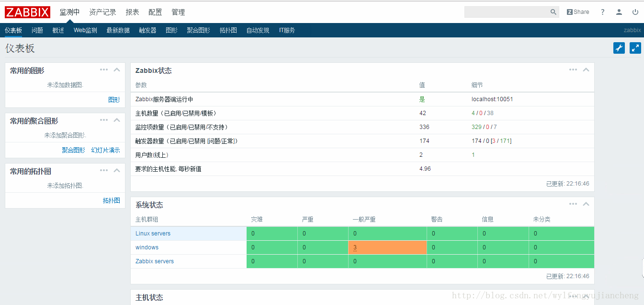Click the 4.96 performance value
The height and width of the screenshot is (305, 644).
coord(425,169)
